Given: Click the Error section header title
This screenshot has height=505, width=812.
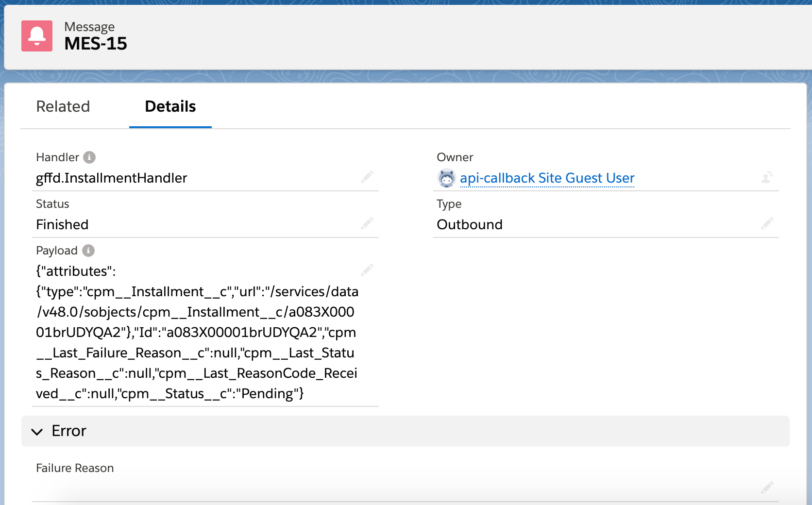Looking at the screenshot, I should pyautogui.click(x=69, y=431).
